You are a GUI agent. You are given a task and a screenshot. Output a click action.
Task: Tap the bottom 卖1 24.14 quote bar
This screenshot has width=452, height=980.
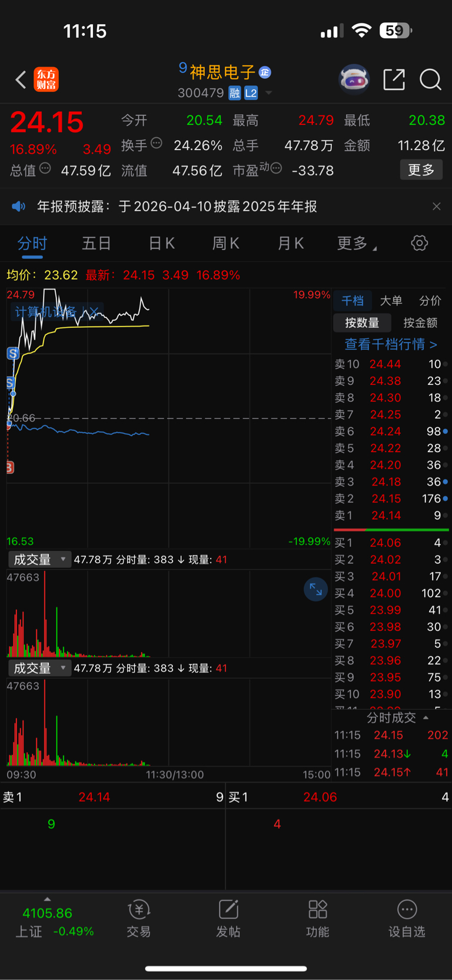point(112,797)
